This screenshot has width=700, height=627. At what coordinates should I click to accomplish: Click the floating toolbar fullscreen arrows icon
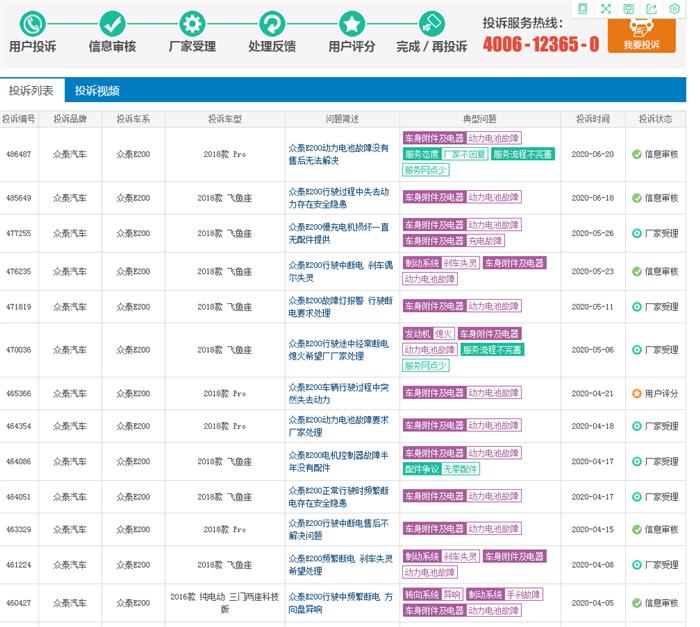606,8
